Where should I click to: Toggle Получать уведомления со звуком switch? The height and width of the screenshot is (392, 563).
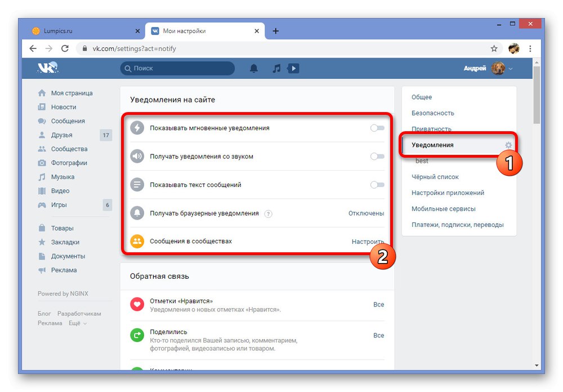377,157
